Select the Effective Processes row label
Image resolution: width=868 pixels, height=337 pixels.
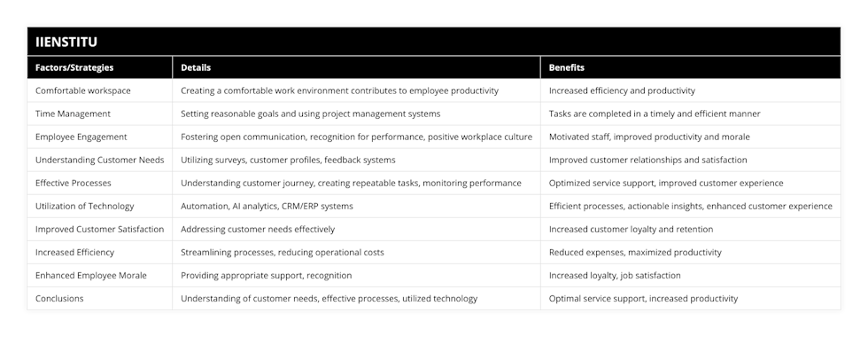[x=73, y=183]
